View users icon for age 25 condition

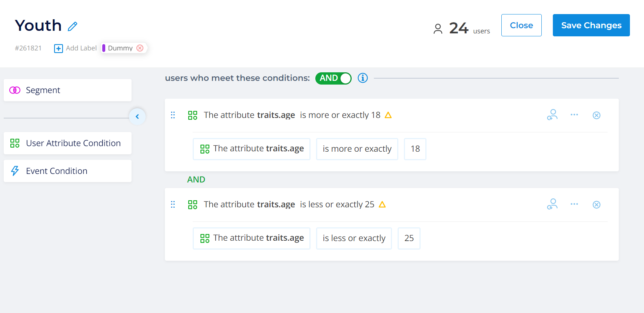pos(552,204)
